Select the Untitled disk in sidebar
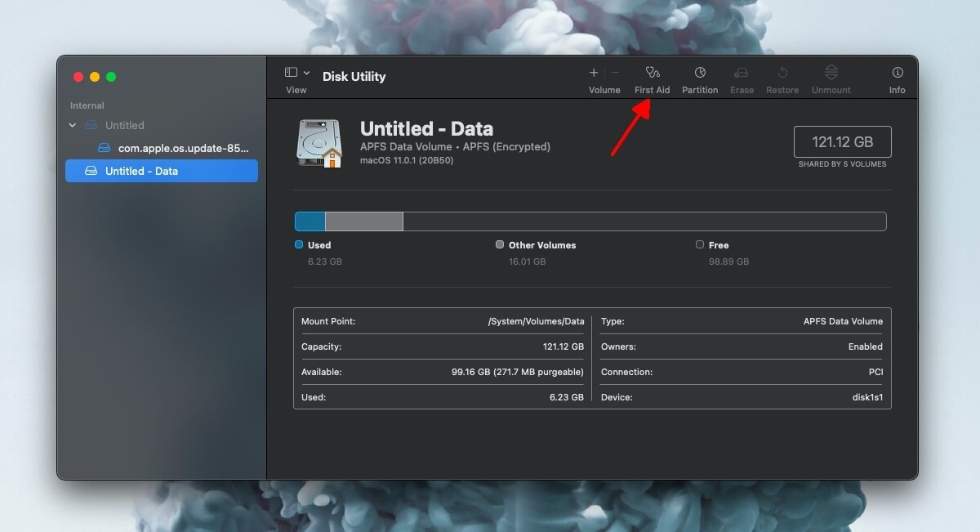 (x=124, y=126)
